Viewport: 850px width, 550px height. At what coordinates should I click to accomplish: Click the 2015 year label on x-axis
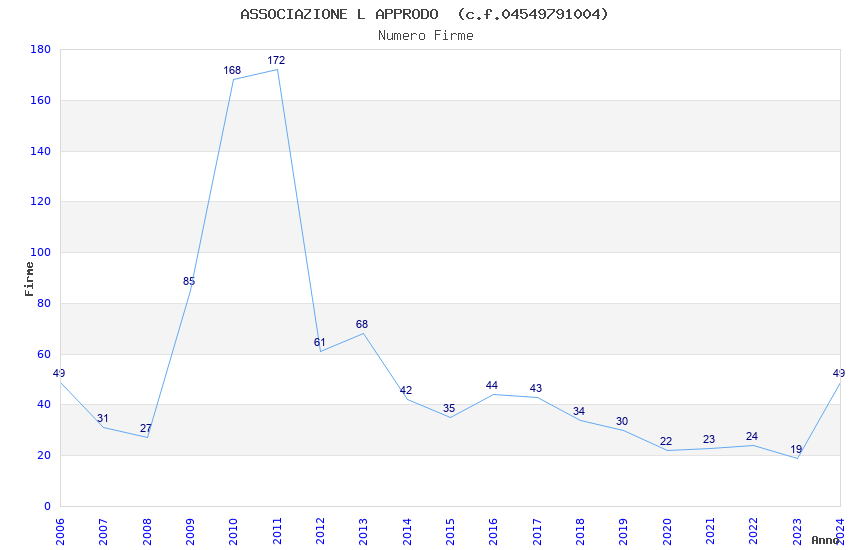coord(450,531)
